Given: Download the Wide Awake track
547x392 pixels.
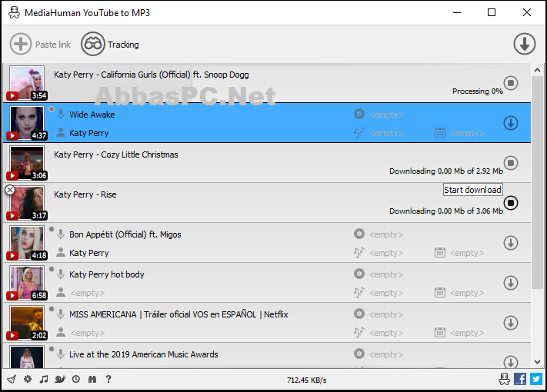Looking at the screenshot, I should (x=511, y=123).
